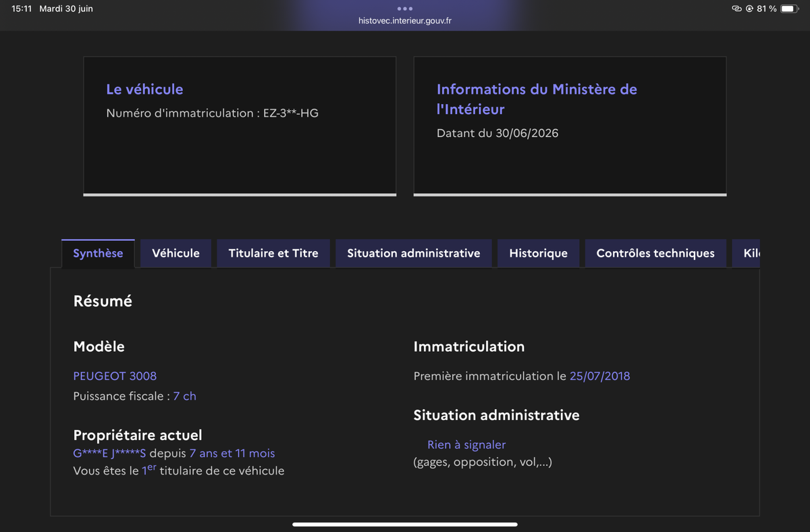810x532 pixels.
Task: Select the (gages, opposition, vol,...) note
Action: tap(483, 462)
